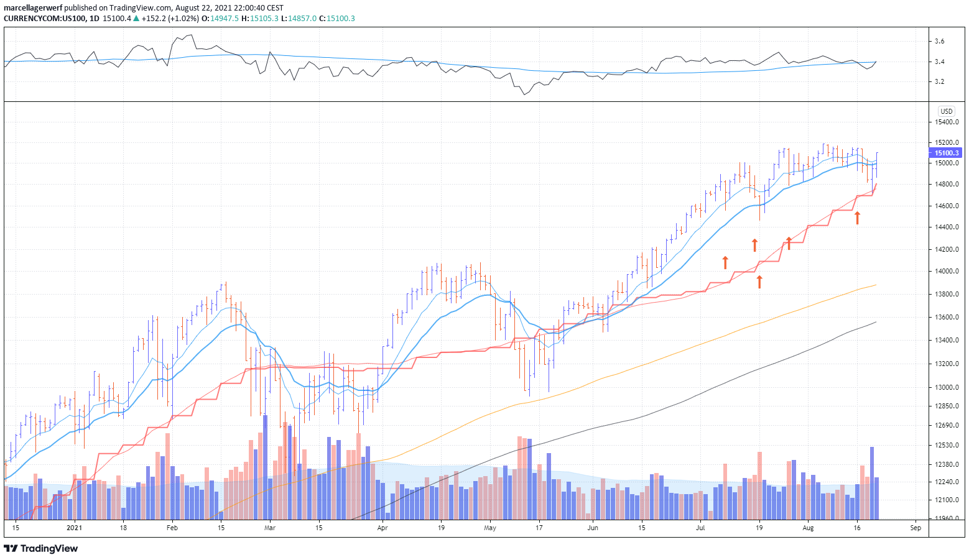Click the 15400.0 price axis label
The width and height of the screenshot is (969, 560).
[946, 122]
